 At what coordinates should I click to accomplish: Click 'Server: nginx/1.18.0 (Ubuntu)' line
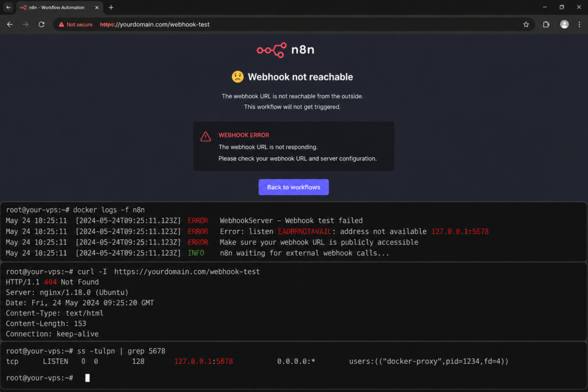click(67, 292)
